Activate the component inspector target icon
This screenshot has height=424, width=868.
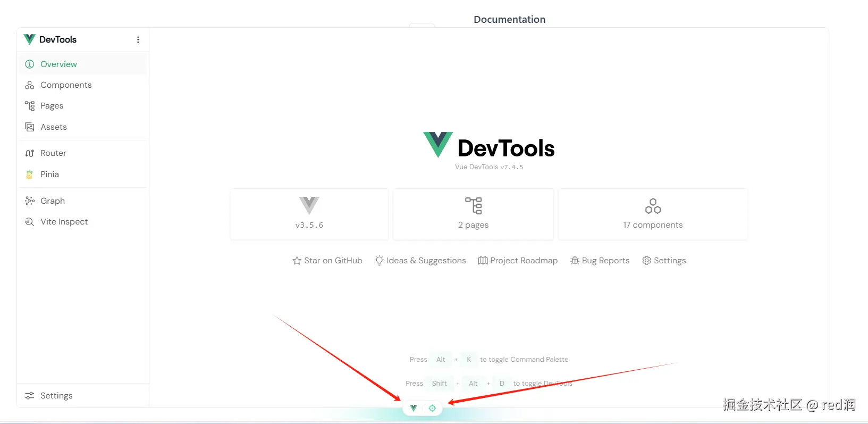[x=433, y=409]
